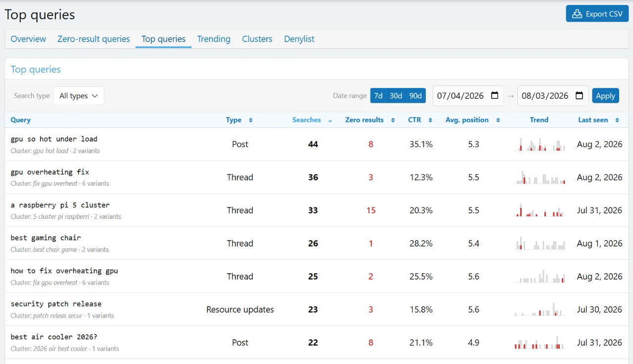Select the 7d date range toggle

tap(378, 96)
